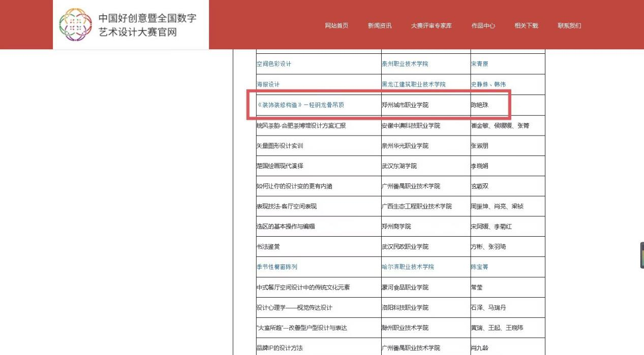This screenshot has height=355, width=644.
Task: Open the 相关下载 navigation item
Action: [526, 26]
